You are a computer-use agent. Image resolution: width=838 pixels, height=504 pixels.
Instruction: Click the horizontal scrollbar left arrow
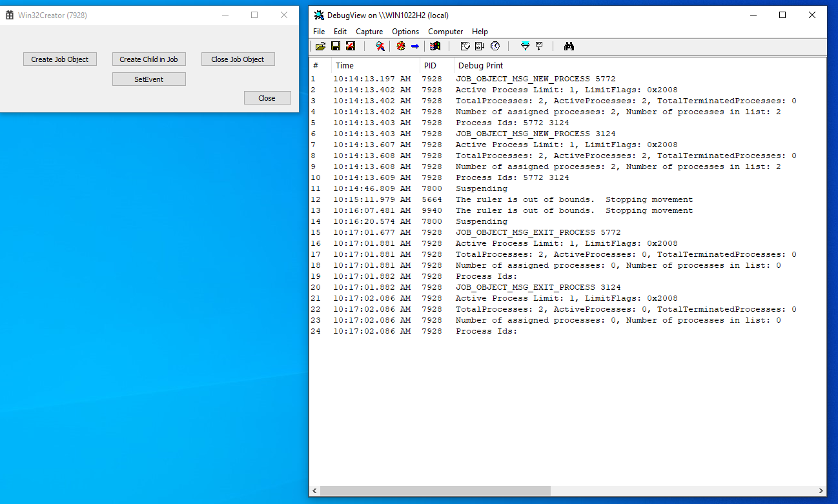click(x=314, y=491)
